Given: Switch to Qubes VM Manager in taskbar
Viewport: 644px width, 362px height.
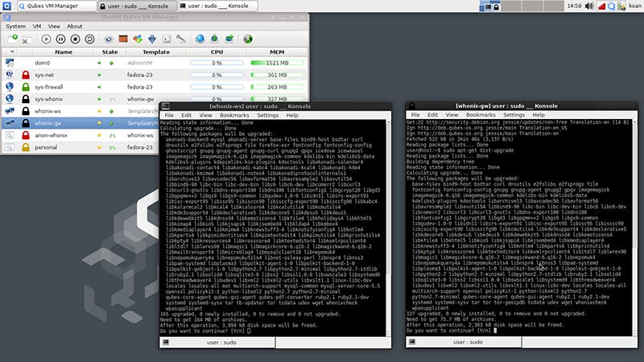Looking at the screenshot, I should click(56, 6).
